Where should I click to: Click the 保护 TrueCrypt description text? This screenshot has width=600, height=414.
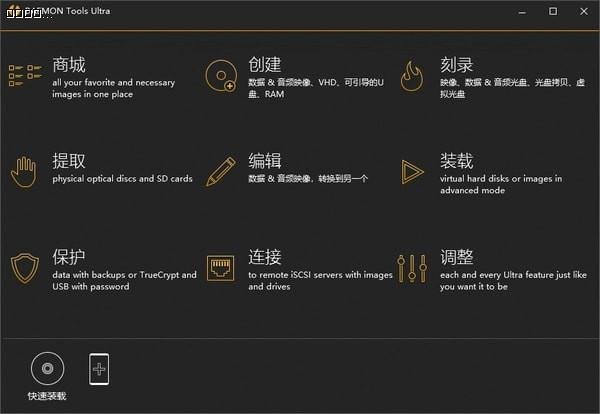click(x=124, y=280)
